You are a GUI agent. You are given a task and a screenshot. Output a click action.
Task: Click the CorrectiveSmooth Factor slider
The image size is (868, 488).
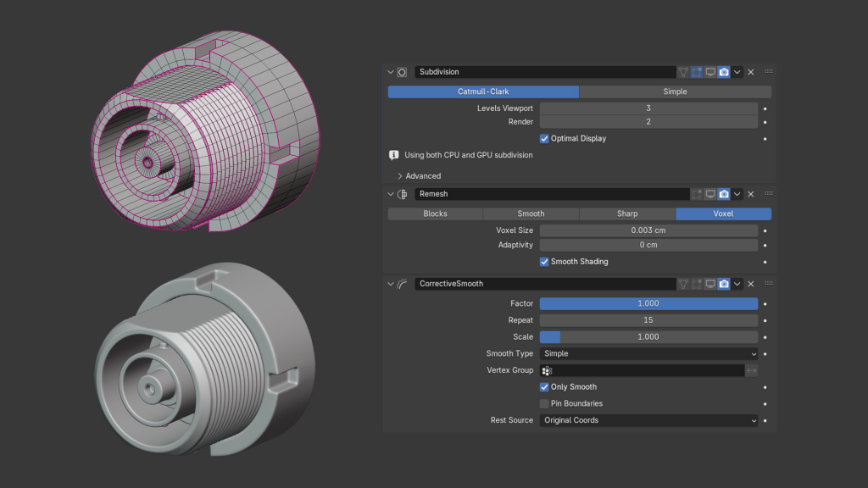pyautogui.click(x=648, y=303)
